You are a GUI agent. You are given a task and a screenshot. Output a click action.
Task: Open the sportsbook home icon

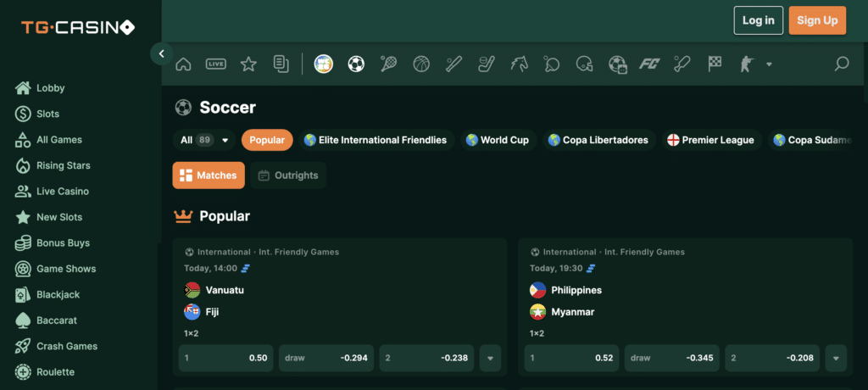183,64
